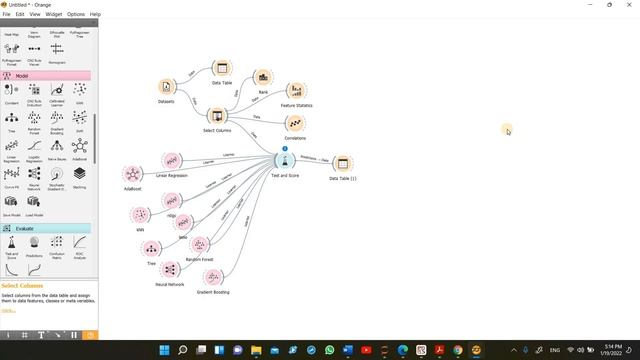Screen dimensions: 640x360
Task: Open the Help menu
Action: click(x=95, y=14)
